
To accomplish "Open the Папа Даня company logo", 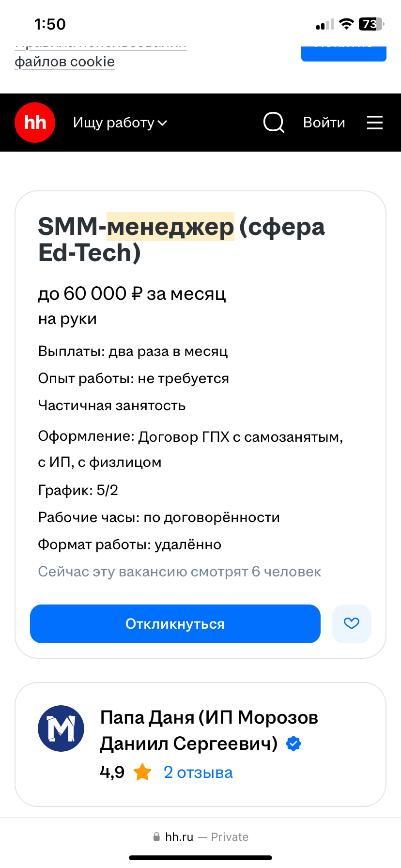I will point(61,728).
